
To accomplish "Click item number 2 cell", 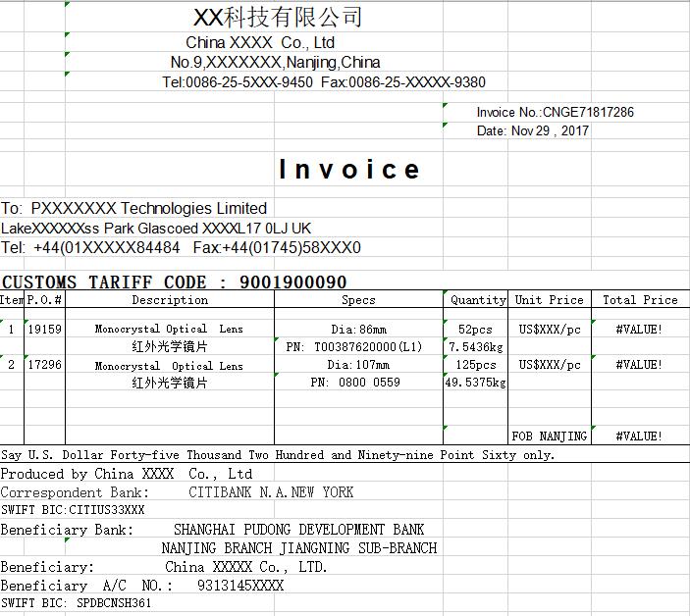I will [x=12, y=365].
